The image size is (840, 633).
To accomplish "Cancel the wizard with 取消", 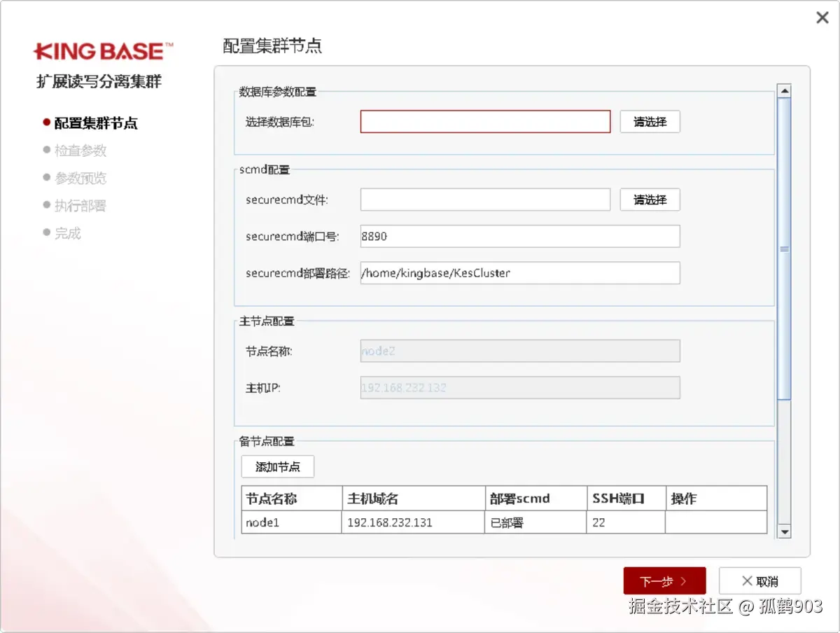I will (x=760, y=581).
